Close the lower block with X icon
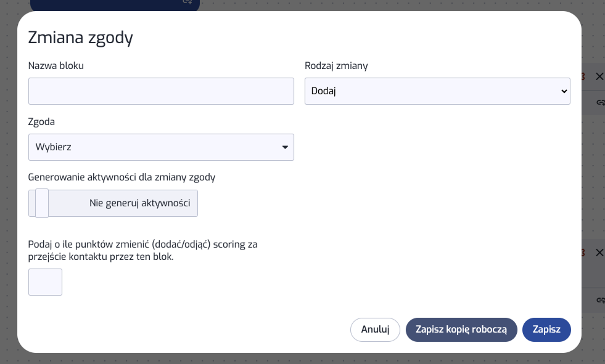 point(599,253)
